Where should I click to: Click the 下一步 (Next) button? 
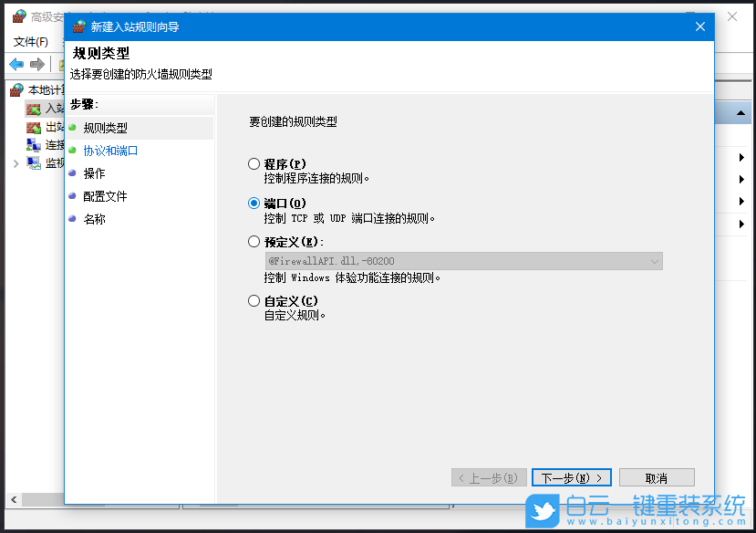571,476
